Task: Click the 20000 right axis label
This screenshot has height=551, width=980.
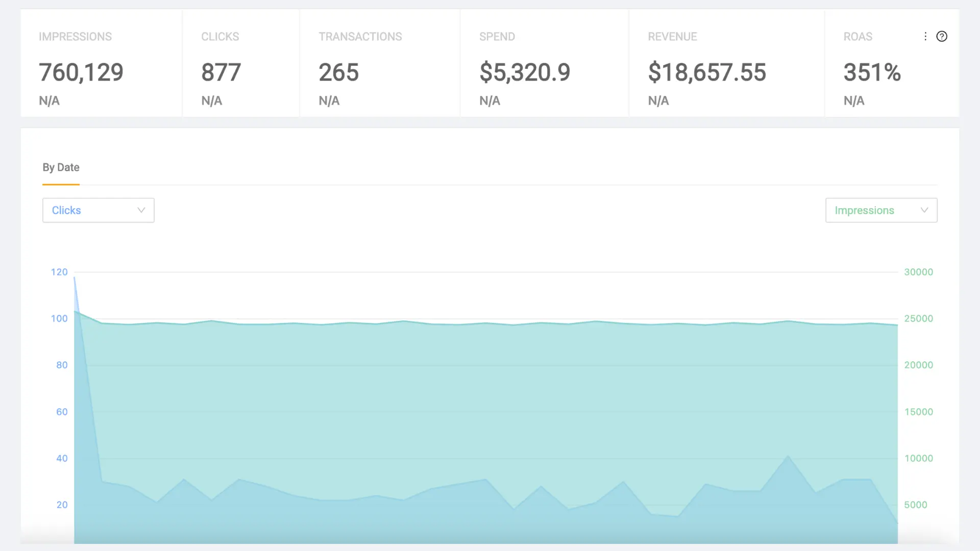Action: pos(918,365)
